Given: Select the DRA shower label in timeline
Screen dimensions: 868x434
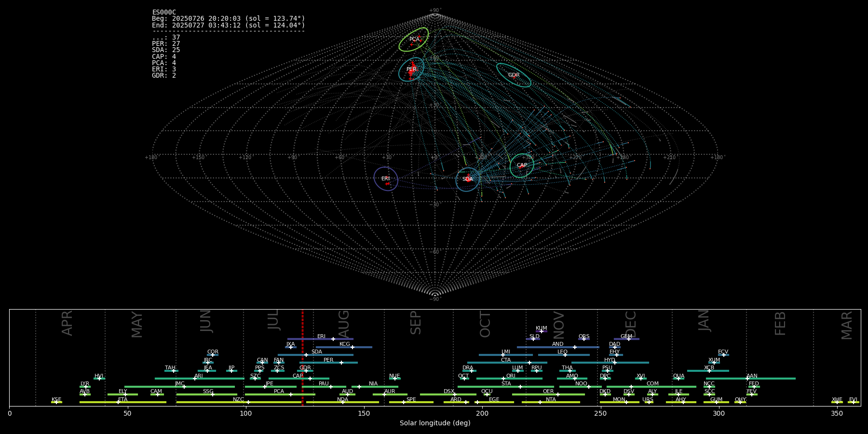Looking at the screenshot, I should [468, 368].
